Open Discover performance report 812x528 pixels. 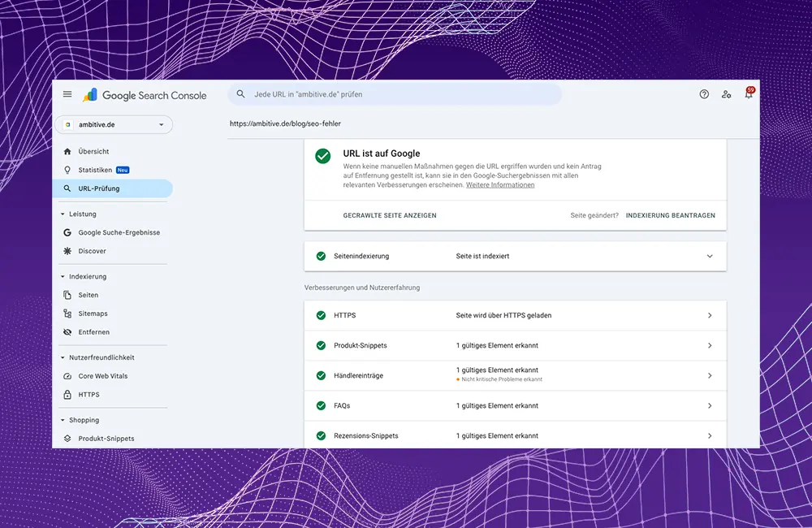(92, 251)
